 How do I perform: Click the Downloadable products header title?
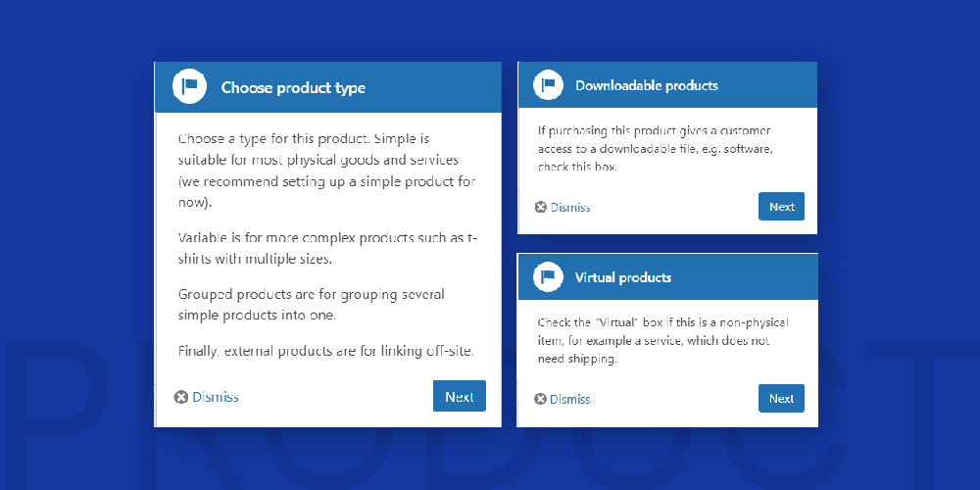click(646, 85)
